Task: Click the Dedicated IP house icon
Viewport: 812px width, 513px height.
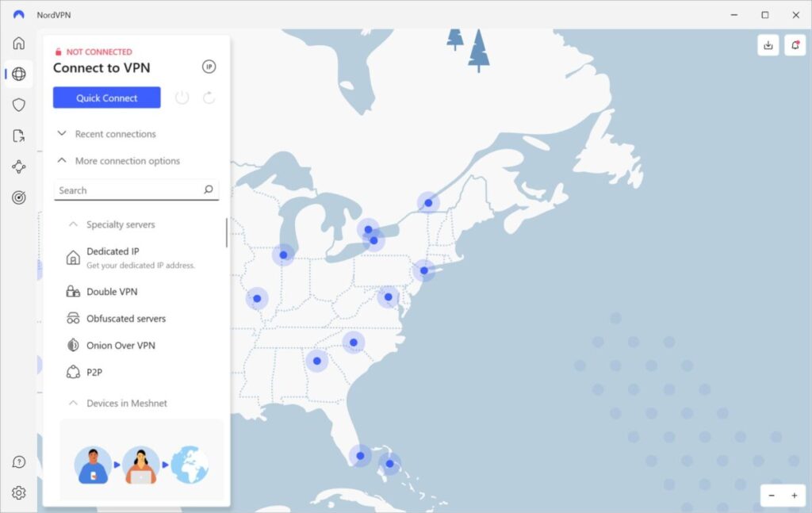Action: [x=73, y=257]
